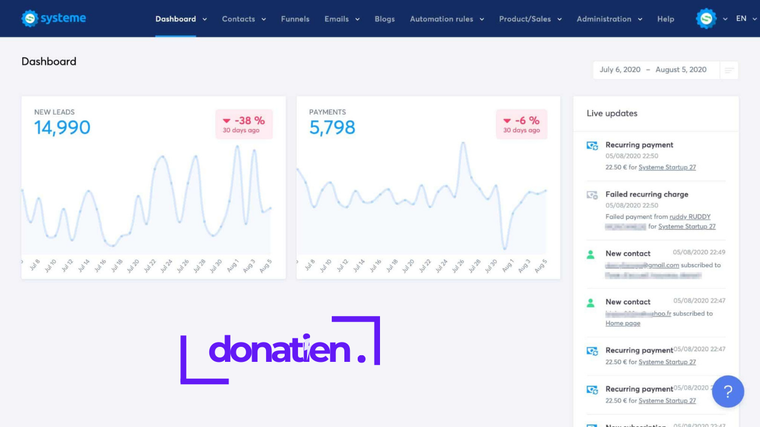Click the first Recurring payment icon dated 22:50
The image size is (760, 427).
pyautogui.click(x=592, y=145)
